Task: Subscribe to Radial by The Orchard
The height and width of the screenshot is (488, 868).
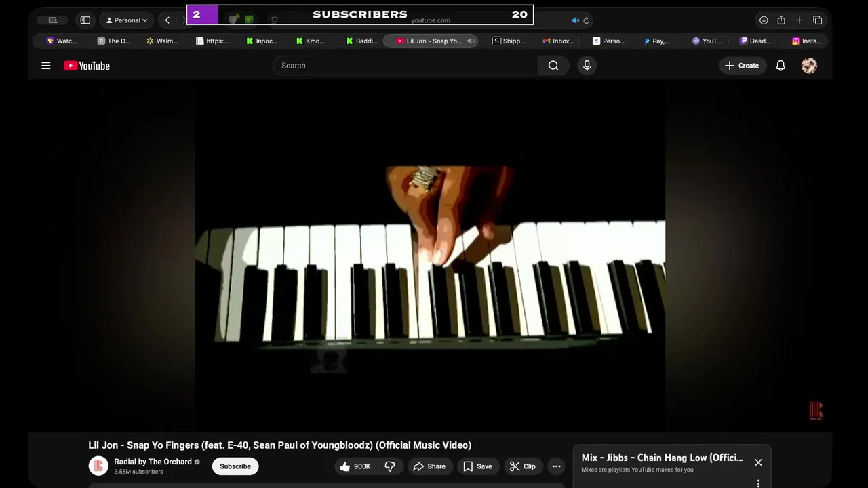Action: coord(235,466)
